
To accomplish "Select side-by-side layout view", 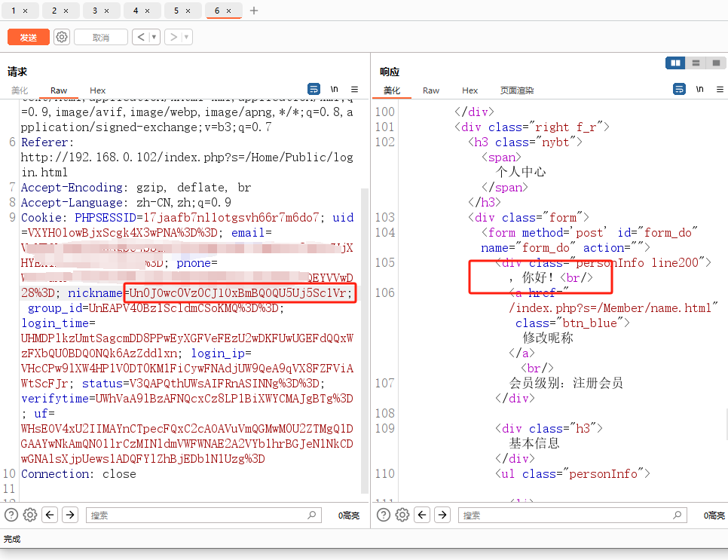I will 675,63.
